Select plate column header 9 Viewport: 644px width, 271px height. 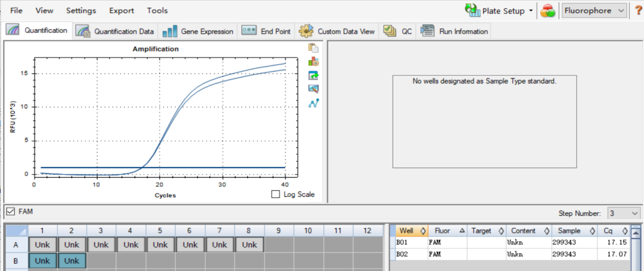pyautogui.click(x=279, y=231)
